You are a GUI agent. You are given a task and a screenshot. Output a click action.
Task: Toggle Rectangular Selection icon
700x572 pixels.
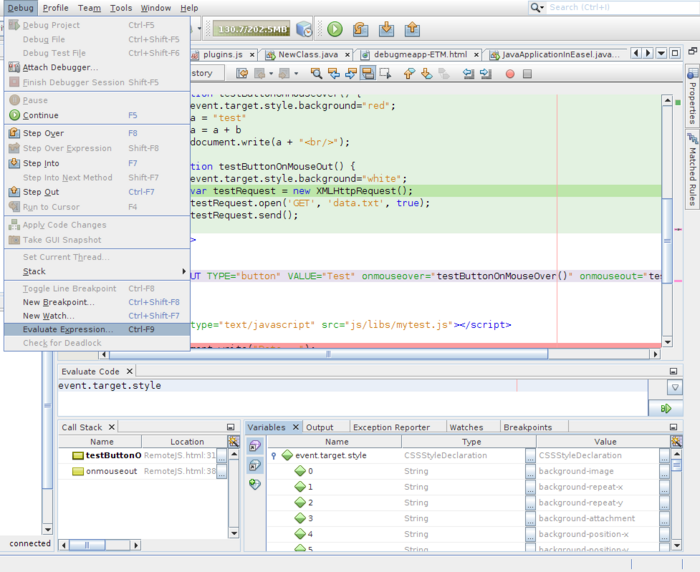click(385, 74)
